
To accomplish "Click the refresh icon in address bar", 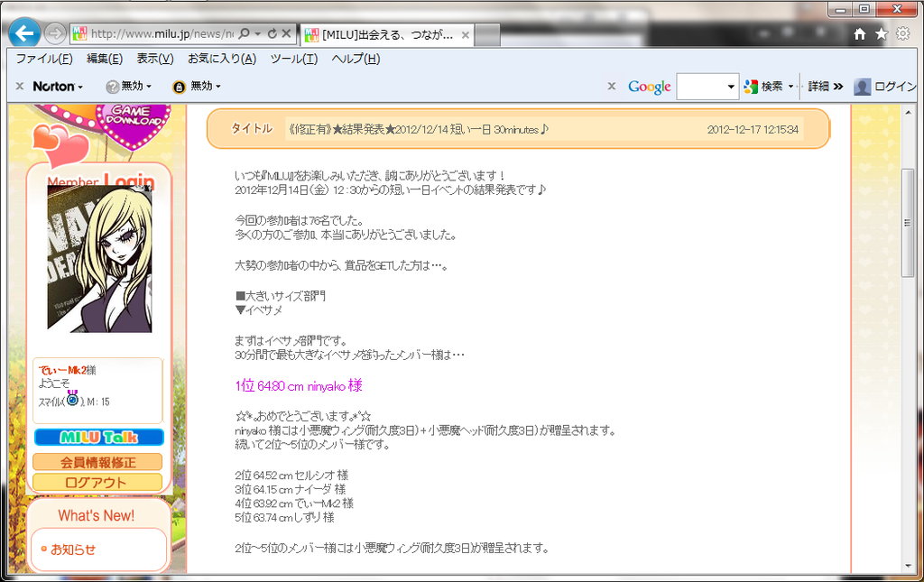I will pos(273,33).
